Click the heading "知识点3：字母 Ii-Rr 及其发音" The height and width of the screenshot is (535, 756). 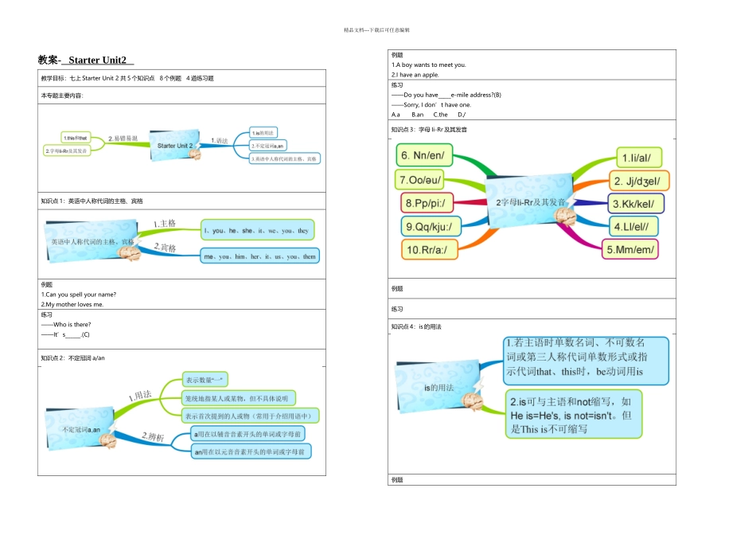(429, 129)
